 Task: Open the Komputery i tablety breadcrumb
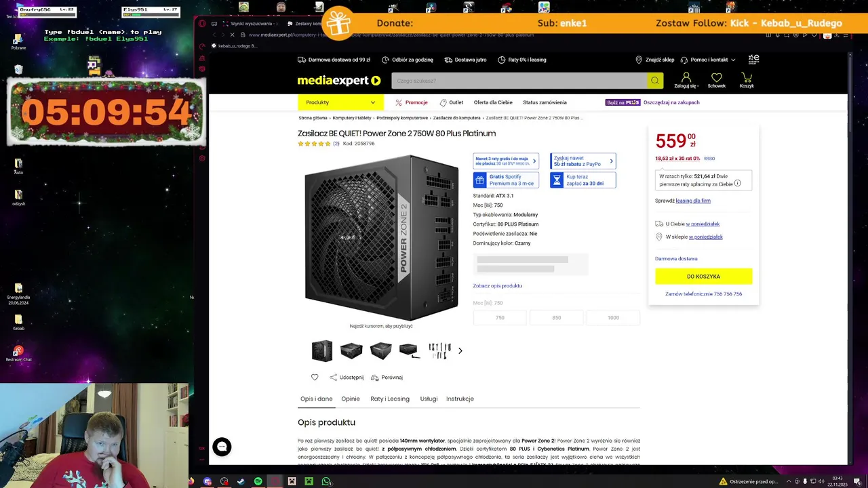click(352, 118)
